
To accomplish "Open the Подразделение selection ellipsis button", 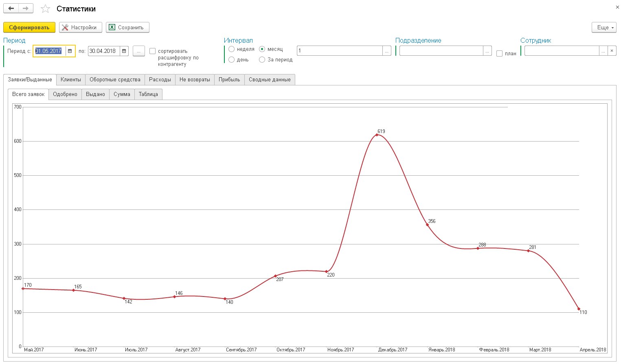I will click(487, 51).
